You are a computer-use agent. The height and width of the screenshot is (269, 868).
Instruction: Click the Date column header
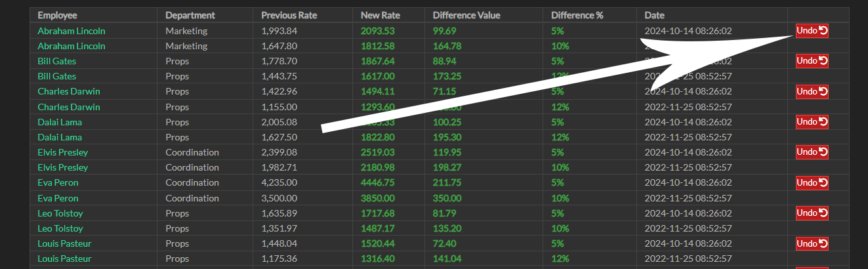(x=655, y=15)
